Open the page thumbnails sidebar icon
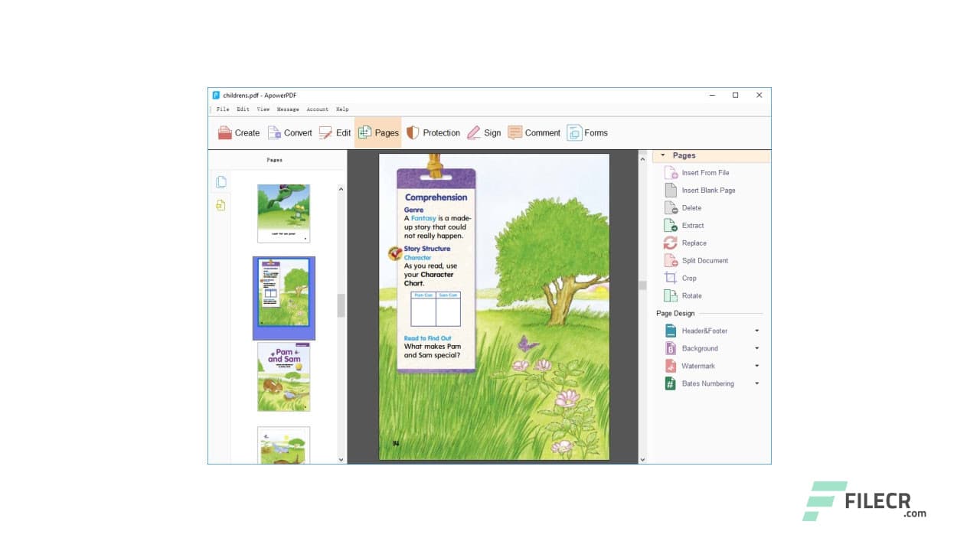The height and width of the screenshot is (551, 980). pos(220,181)
